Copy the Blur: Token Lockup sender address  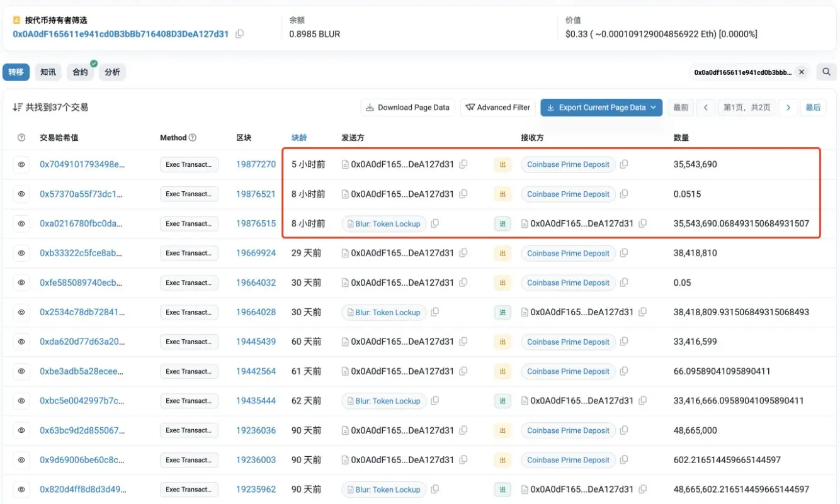click(434, 223)
